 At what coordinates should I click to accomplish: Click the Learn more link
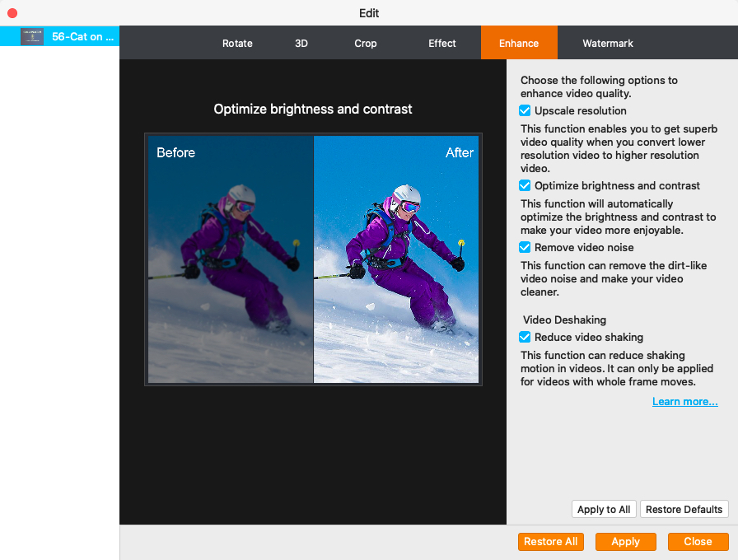[x=684, y=401]
